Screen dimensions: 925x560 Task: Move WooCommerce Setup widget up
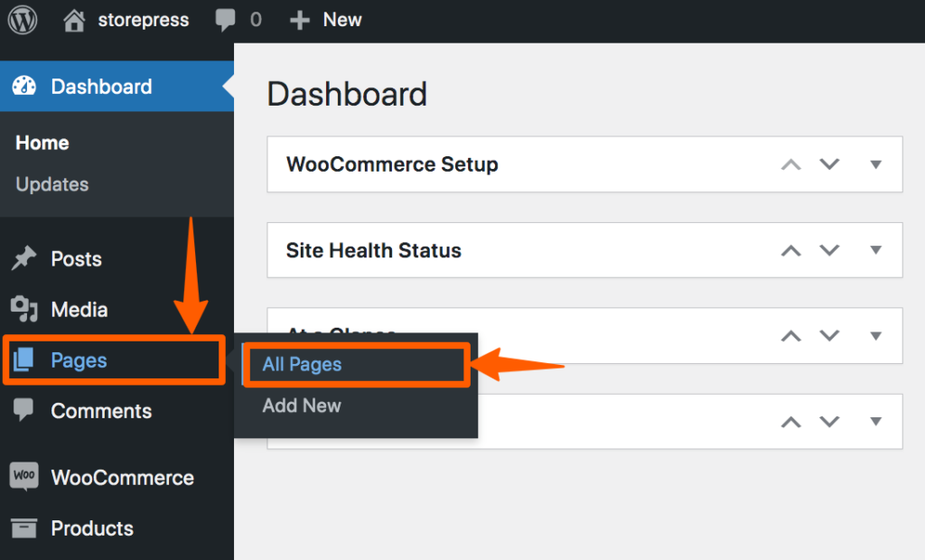(x=791, y=164)
